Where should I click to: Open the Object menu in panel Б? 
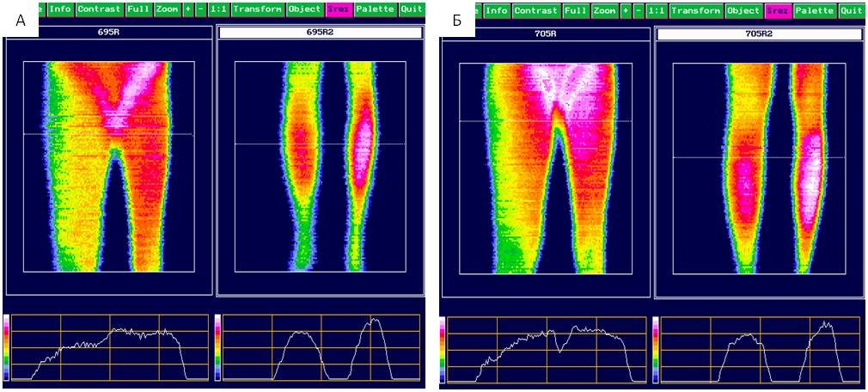click(743, 10)
